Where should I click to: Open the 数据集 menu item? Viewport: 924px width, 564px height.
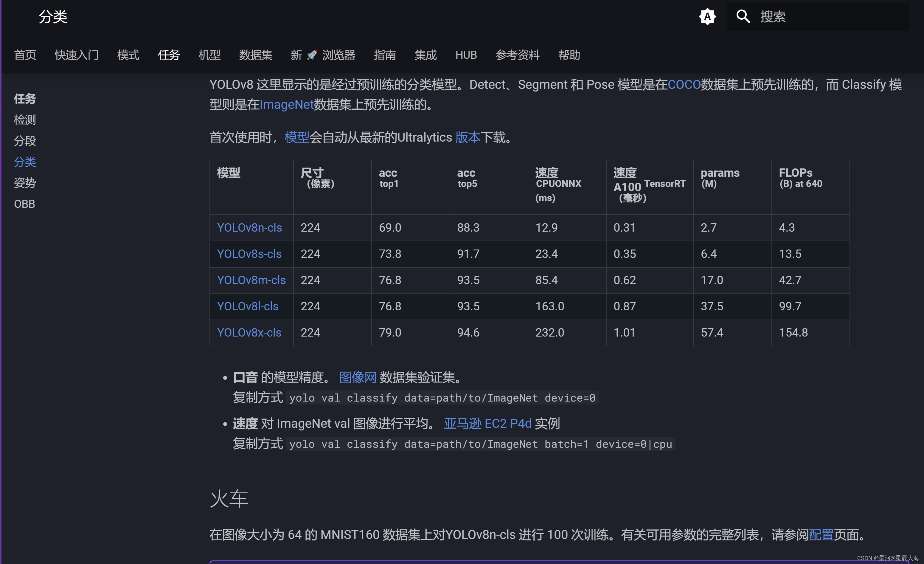[x=255, y=55]
